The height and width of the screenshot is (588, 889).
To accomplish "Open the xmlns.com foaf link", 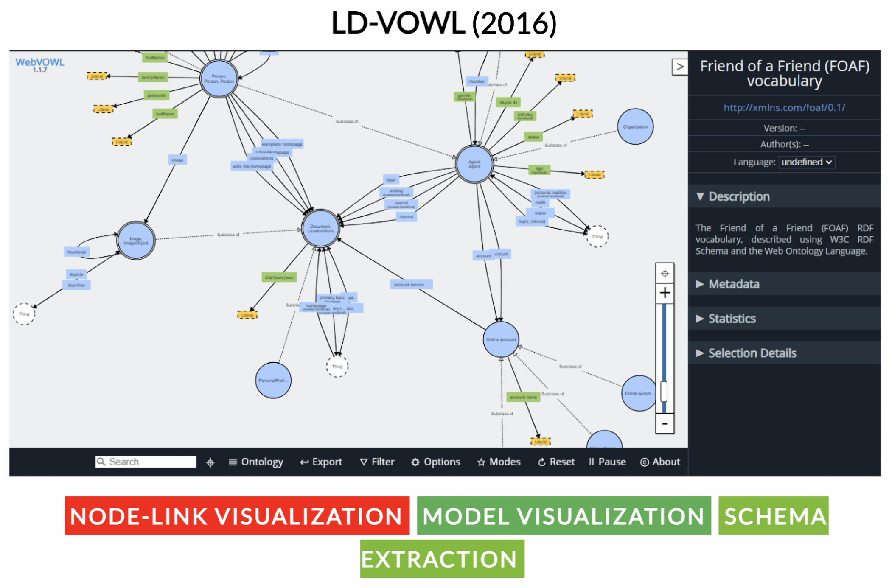I will (784, 107).
